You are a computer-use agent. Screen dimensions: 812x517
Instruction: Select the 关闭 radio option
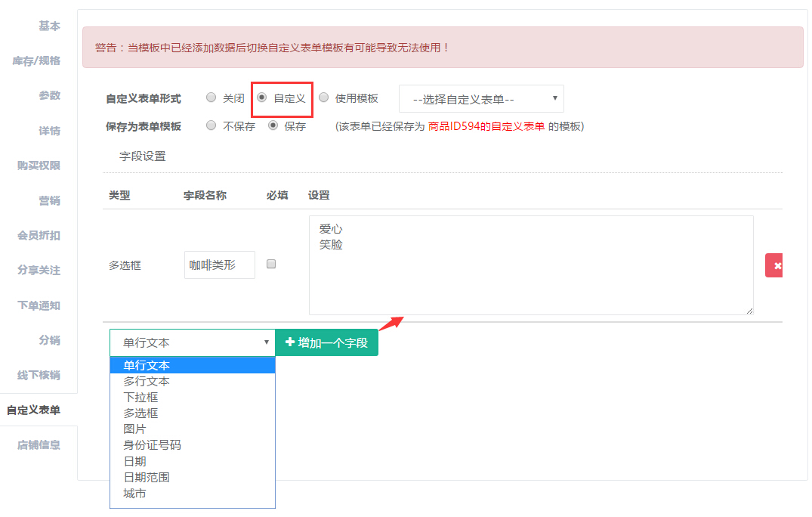click(211, 98)
